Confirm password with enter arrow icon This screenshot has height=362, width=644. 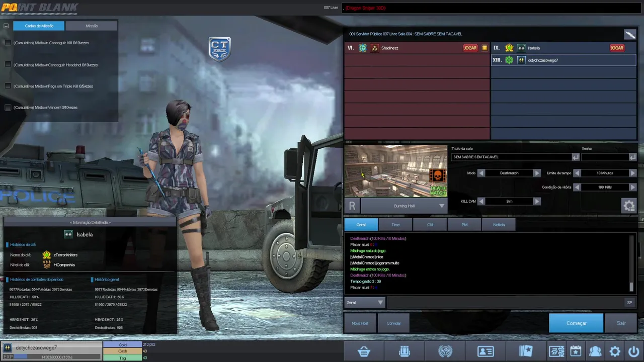(x=632, y=157)
